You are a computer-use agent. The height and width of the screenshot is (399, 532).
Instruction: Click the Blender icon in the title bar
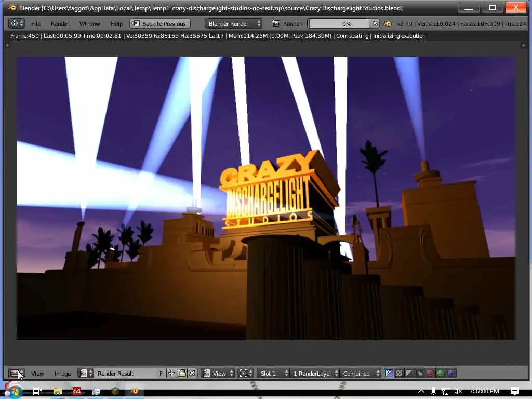pyautogui.click(x=12, y=7)
